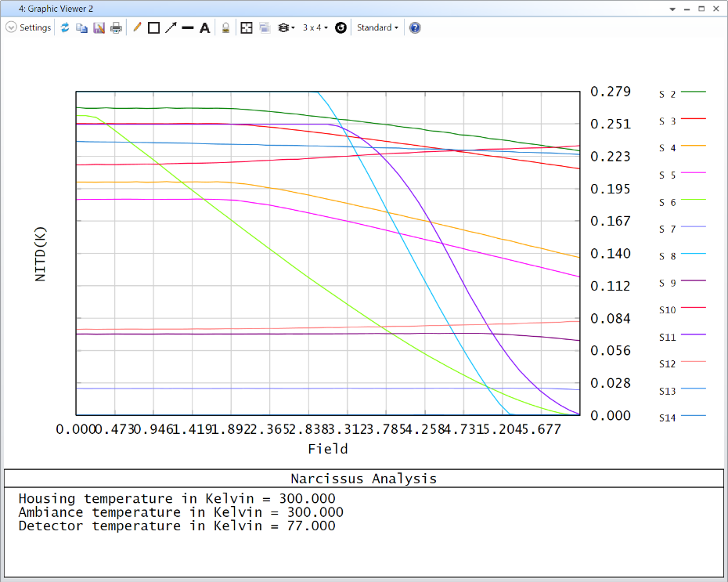Select the line annotation tool

pos(187,27)
